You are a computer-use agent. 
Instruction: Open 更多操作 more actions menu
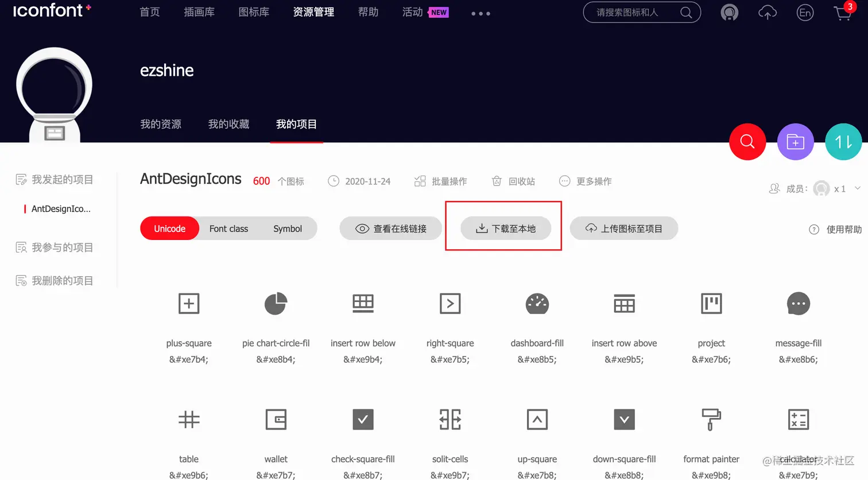tap(586, 181)
